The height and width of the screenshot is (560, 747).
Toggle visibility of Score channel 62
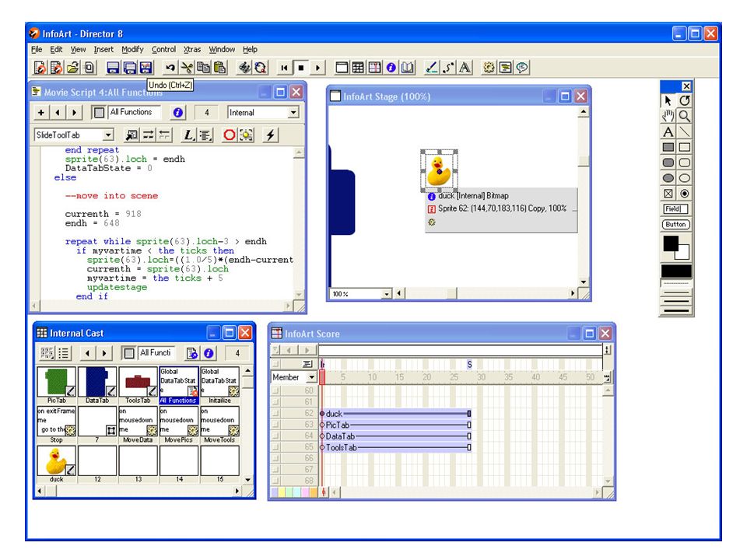[275, 413]
